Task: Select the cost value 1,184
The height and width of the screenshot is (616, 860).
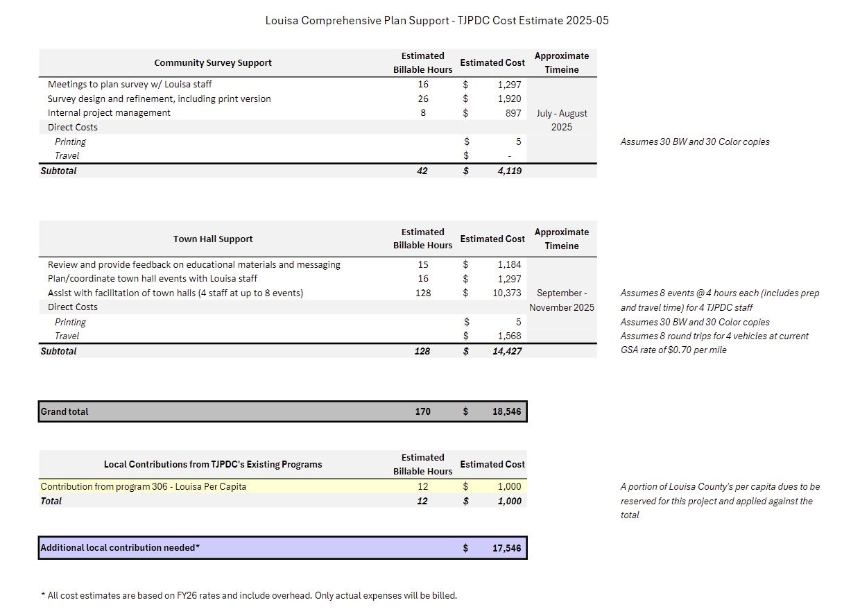Action: point(509,264)
